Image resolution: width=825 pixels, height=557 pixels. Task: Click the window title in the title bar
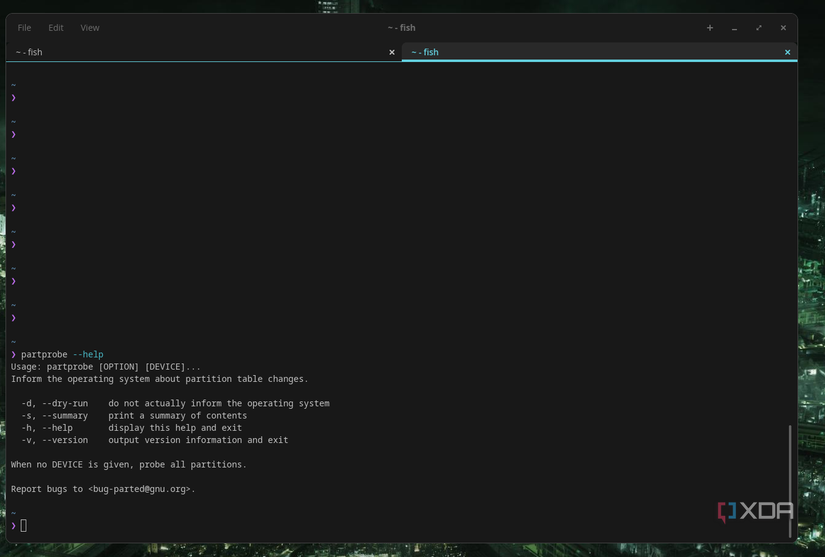(401, 28)
